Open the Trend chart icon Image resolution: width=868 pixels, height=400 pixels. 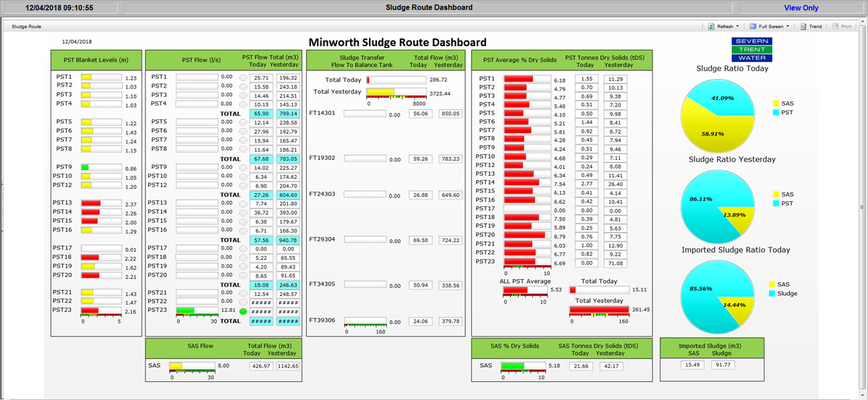pos(804,26)
